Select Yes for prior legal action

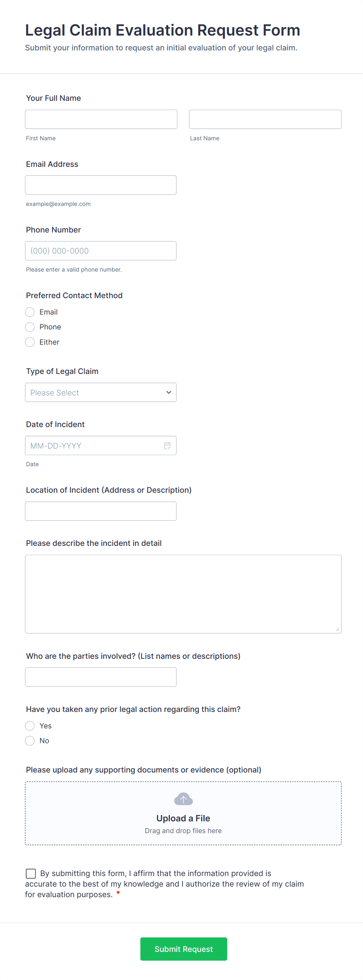pyautogui.click(x=30, y=726)
